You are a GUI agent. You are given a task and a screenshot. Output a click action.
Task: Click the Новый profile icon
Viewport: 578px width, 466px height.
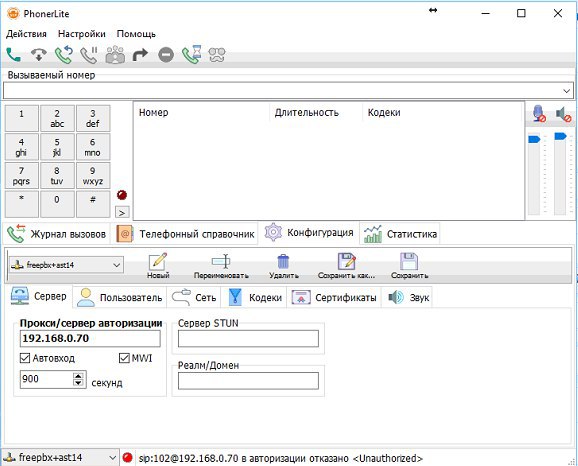(x=158, y=266)
